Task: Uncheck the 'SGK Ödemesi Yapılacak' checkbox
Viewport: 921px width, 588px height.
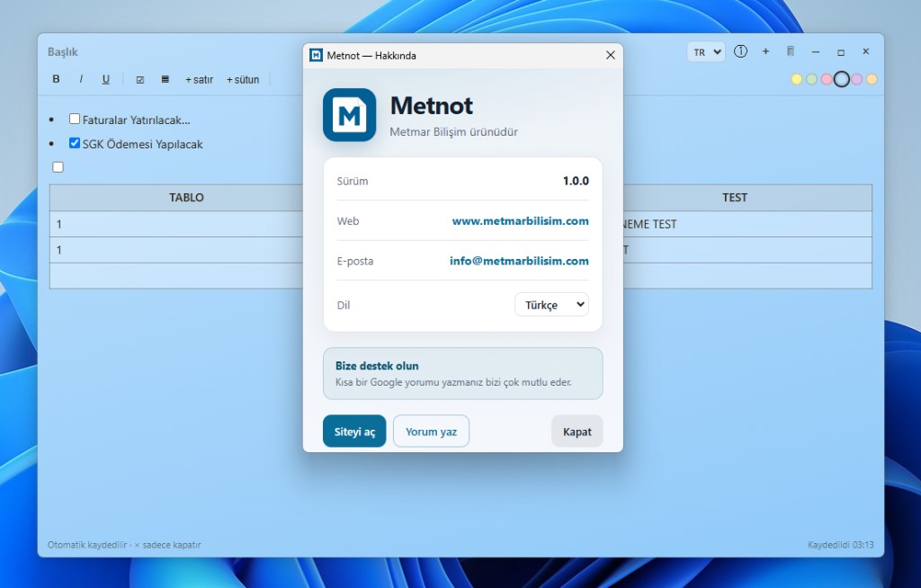Action: (x=75, y=143)
